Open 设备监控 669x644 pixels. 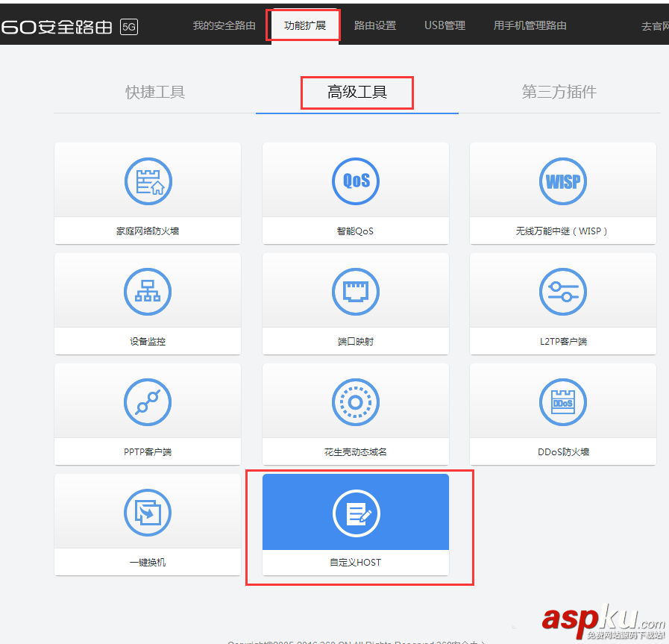(x=147, y=303)
